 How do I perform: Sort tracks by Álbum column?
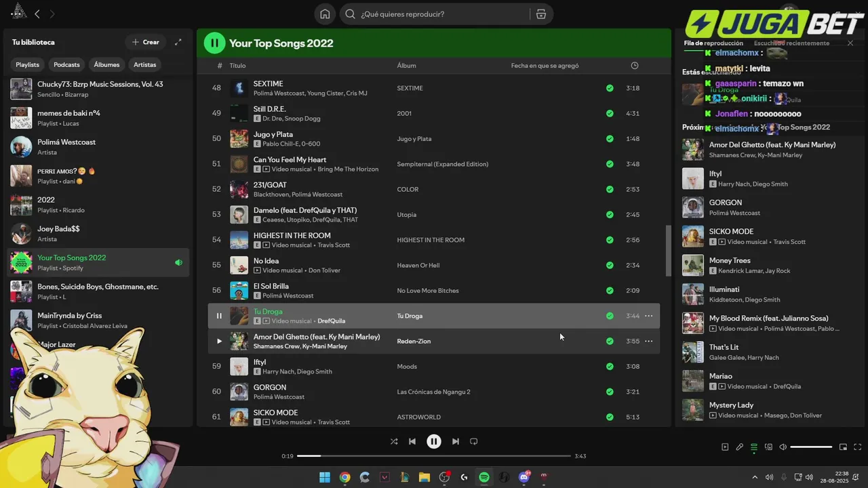click(x=407, y=66)
